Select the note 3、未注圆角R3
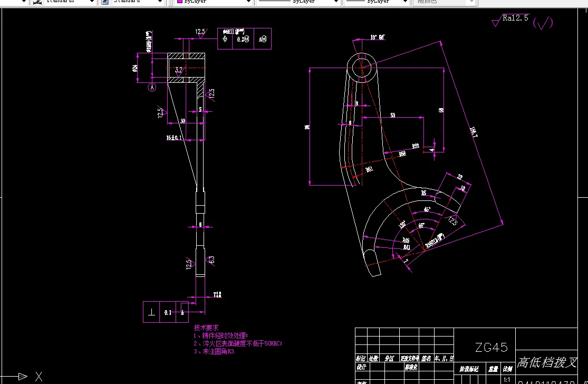Image resolution: width=588 pixels, height=384 pixels. click(x=215, y=351)
